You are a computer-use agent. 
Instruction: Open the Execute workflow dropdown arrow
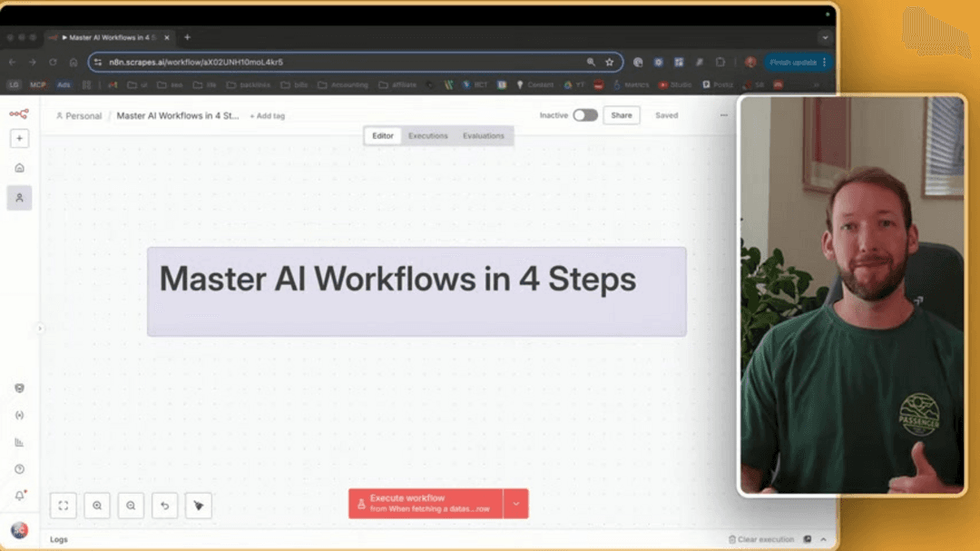point(514,505)
